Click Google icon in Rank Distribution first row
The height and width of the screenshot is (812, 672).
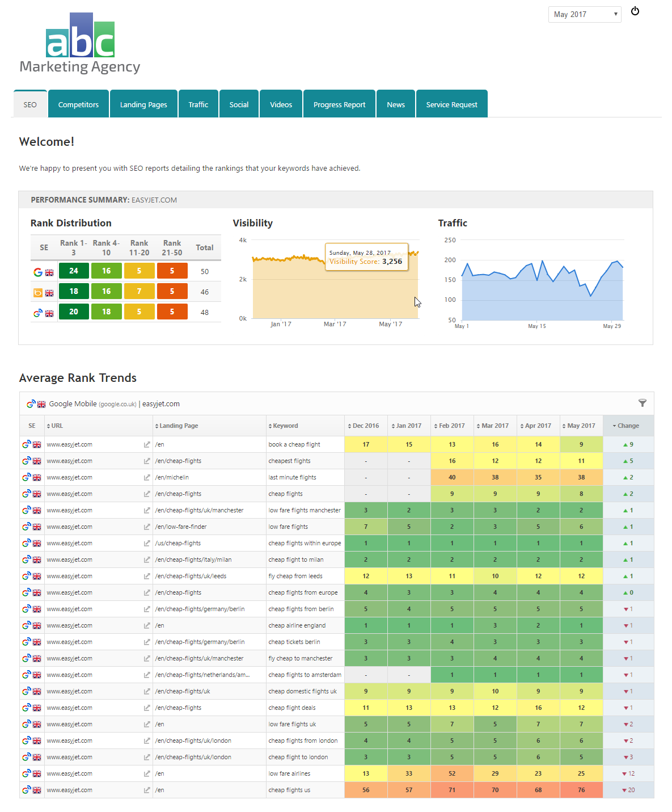tap(38, 272)
